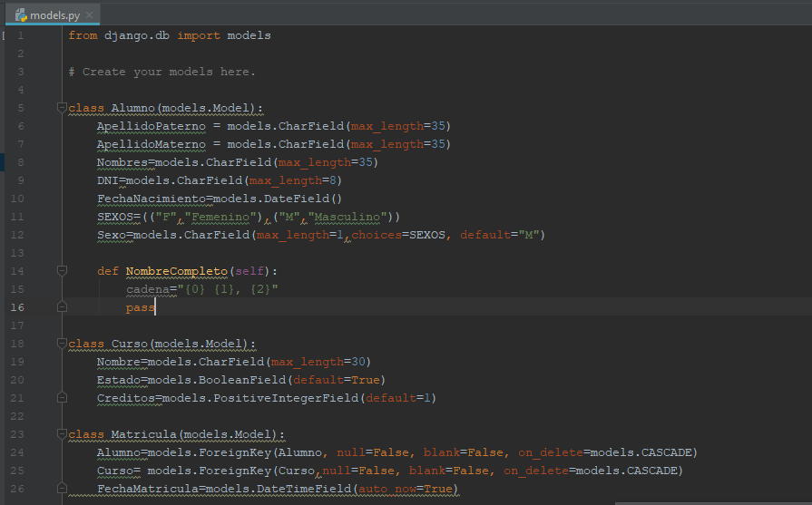Click the Alumno field name on line 24
This screenshot has width=812, height=505.
[x=119, y=452]
